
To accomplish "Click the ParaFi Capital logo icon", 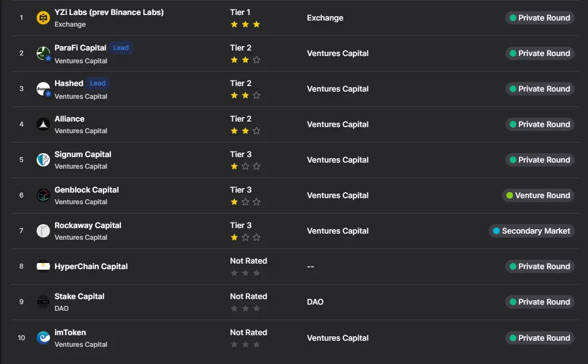I will click(43, 53).
